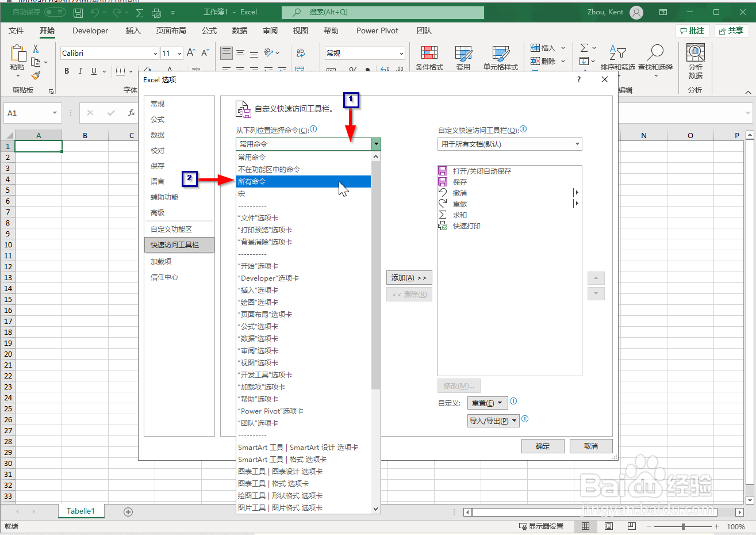
Task: Open the Font name dropdown showing Calibri
Action: click(x=155, y=54)
